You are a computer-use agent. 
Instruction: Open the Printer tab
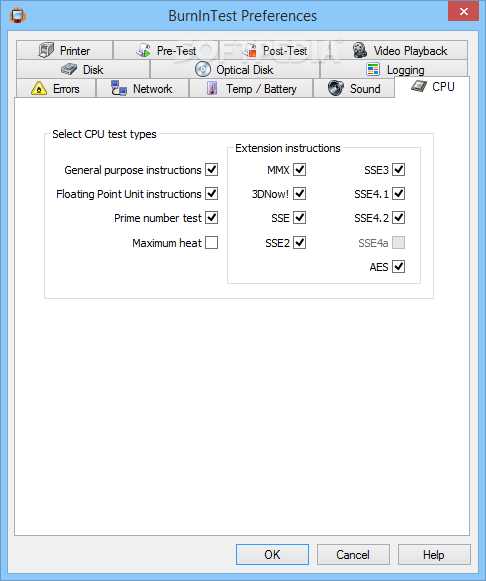64,50
